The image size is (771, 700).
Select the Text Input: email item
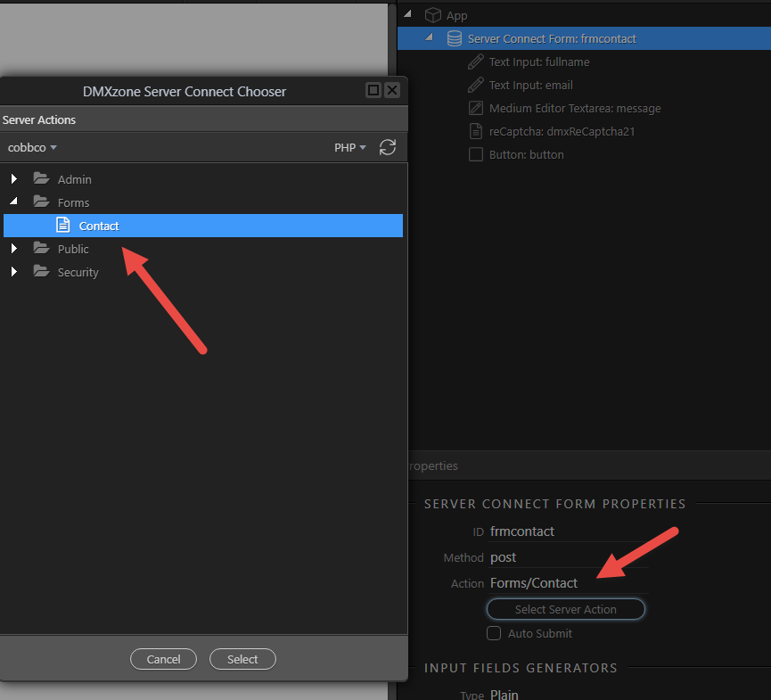531,85
